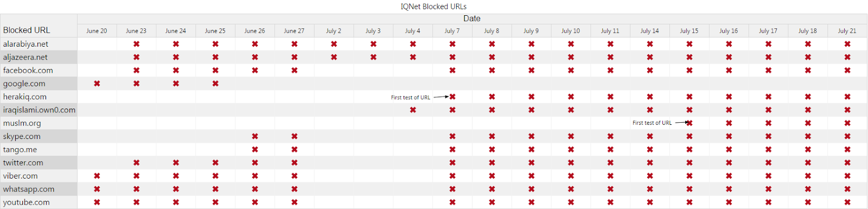Image resolution: width=868 pixels, height=209 pixels.
Task: Click the google.com mark on June 25
Action: [x=215, y=84]
